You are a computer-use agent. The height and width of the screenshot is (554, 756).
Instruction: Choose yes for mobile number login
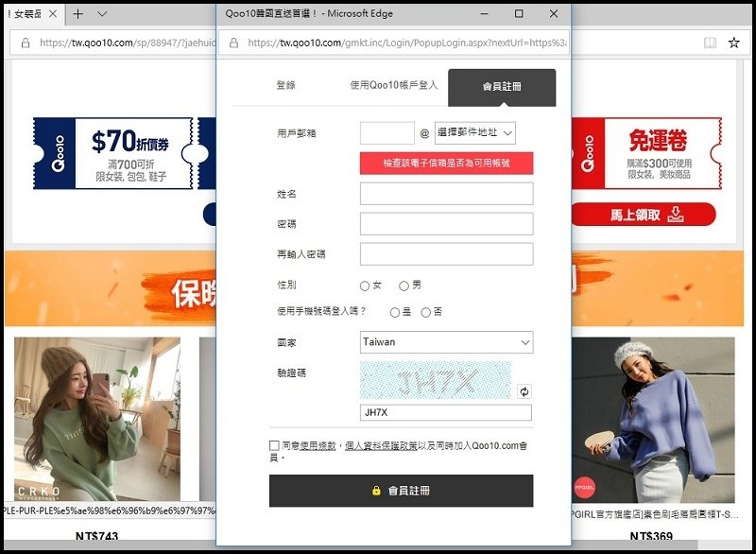coord(394,312)
